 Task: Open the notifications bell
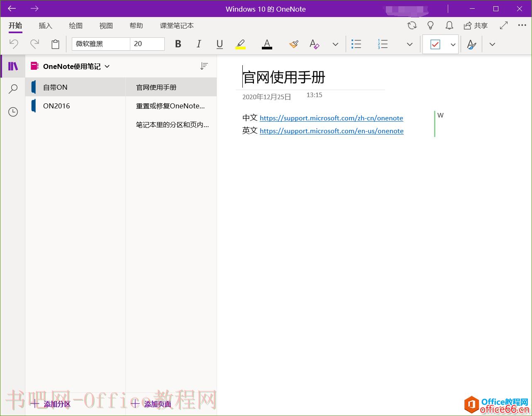click(449, 25)
